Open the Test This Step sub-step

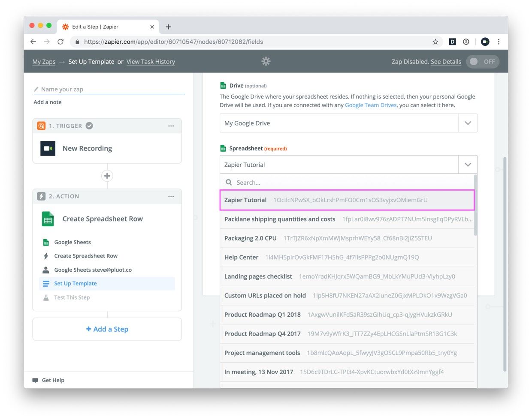tap(72, 297)
